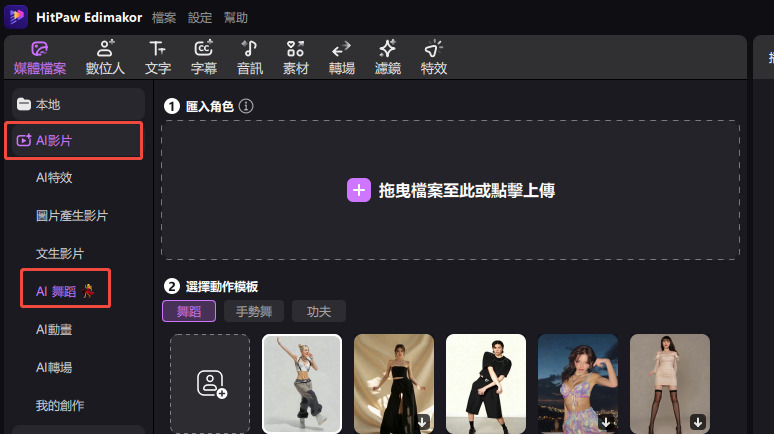Open the 素材 elements tool
Screen dimensions: 774x434
(x=296, y=58)
